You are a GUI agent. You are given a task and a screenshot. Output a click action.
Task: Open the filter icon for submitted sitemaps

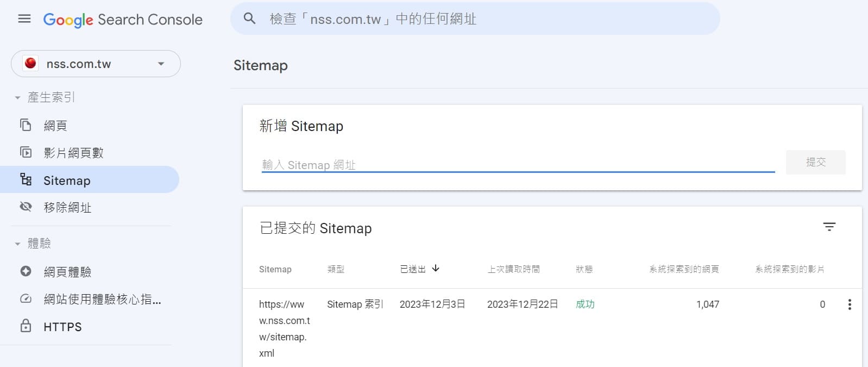(x=829, y=227)
